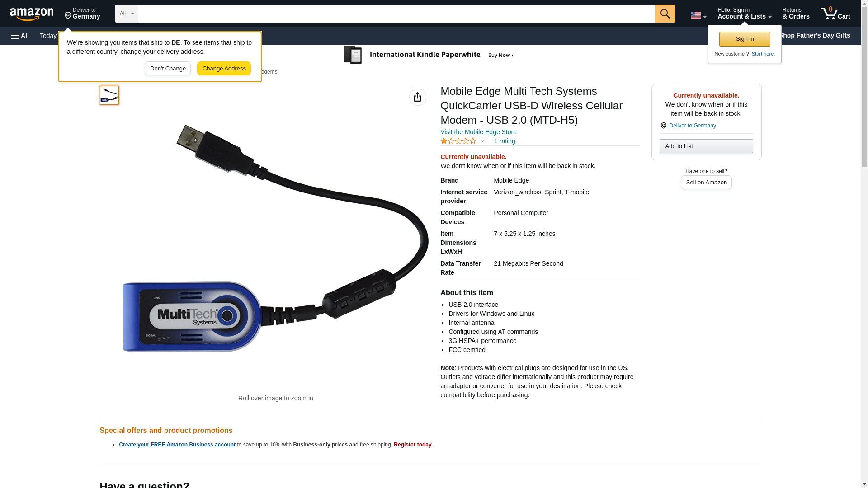
Task: Expand the All search category dropdown
Action: point(126,14)
